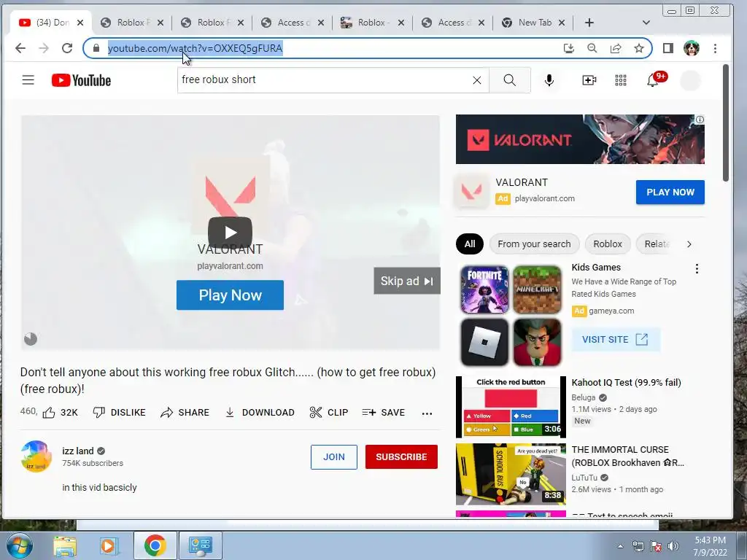Open the tab search dropdown chevron
747x560 pixels.
pyautogui.click(x=646, y=23)
